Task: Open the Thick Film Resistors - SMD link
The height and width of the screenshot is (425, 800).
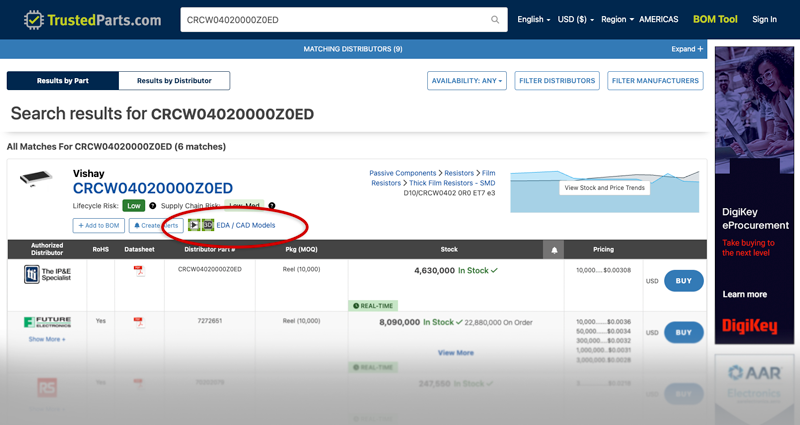Action: coord(452,183)
